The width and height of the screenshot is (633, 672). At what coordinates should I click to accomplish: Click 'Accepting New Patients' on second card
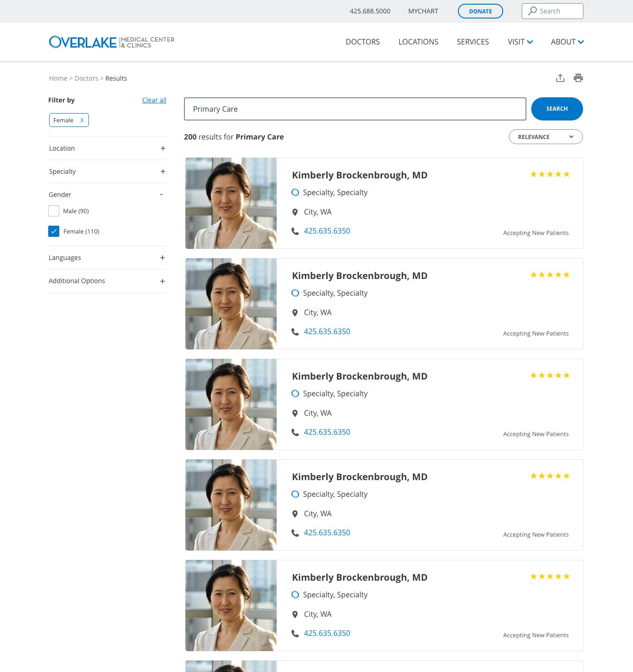(x=536, y=333)
